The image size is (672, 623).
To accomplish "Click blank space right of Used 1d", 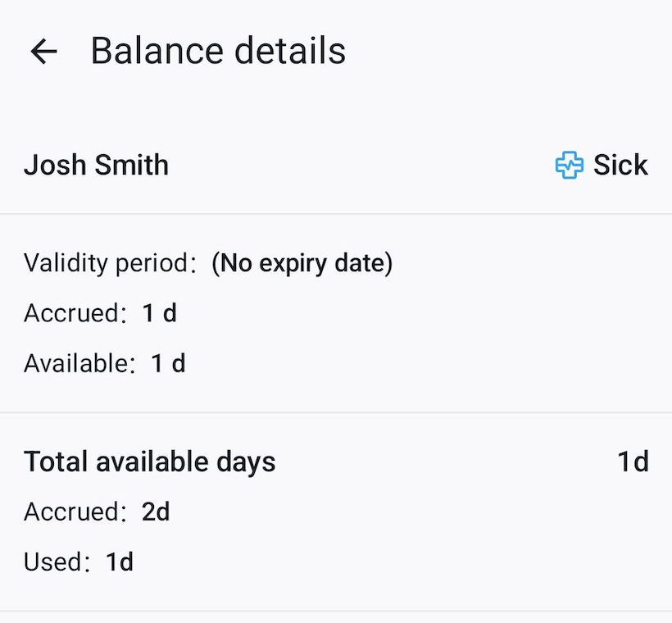I will (x=393, y=562).
